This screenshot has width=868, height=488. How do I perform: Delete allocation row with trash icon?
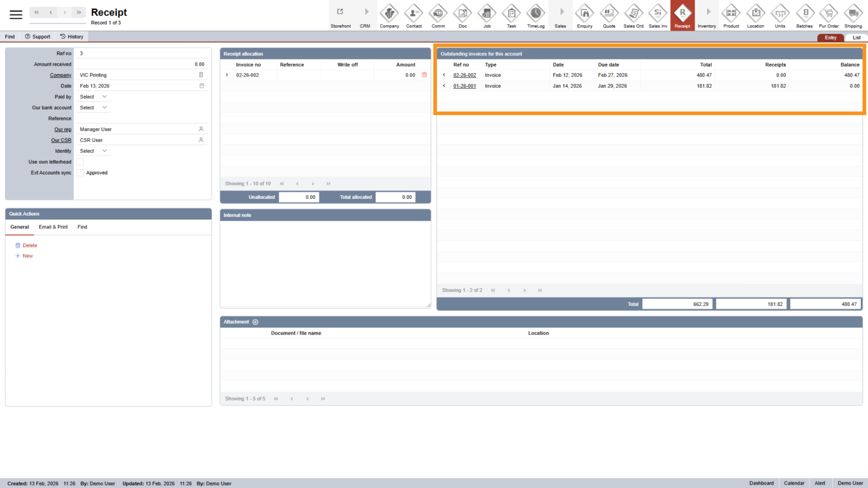tap(424, 75)
